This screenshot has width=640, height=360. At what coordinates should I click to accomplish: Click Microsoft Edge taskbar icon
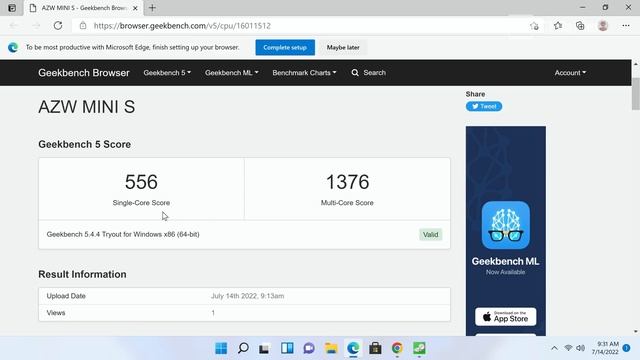353,348
